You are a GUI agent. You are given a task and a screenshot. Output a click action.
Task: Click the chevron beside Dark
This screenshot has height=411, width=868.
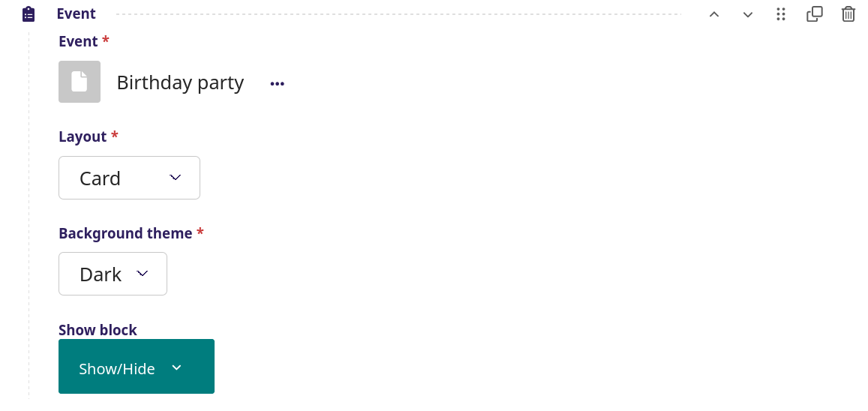click(x=143, y=273)
